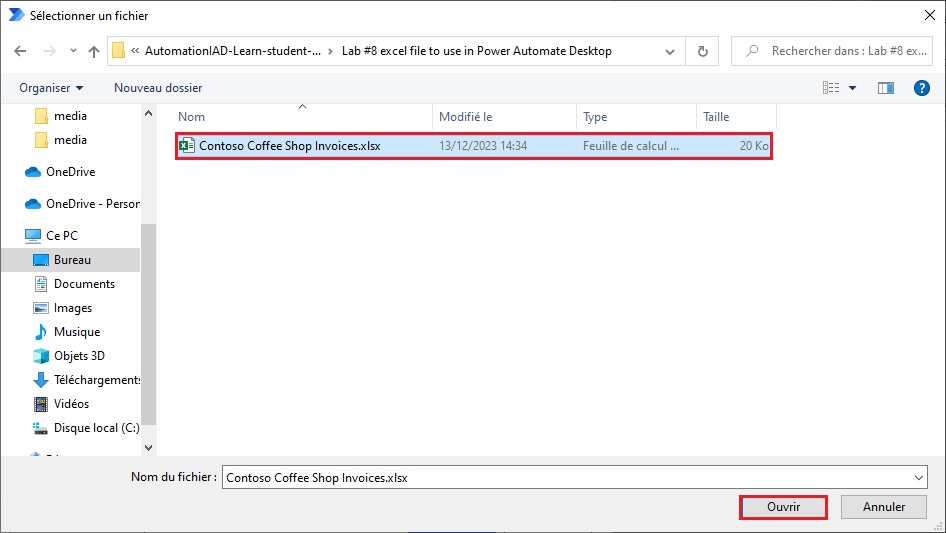The height and width of the screenshot is (533, 946).
Task: Expand the file name dropdown arrow
Action: [918, 477]
